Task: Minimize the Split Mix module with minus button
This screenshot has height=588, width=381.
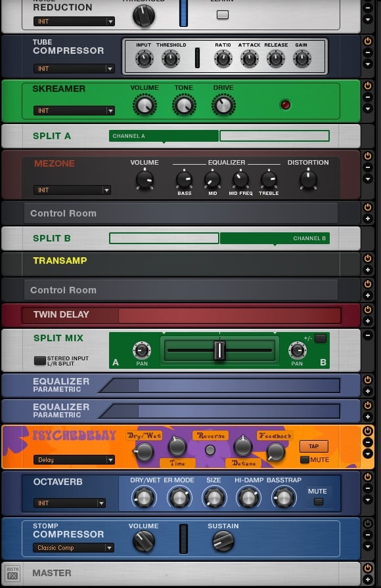Action: coord(368,335)
